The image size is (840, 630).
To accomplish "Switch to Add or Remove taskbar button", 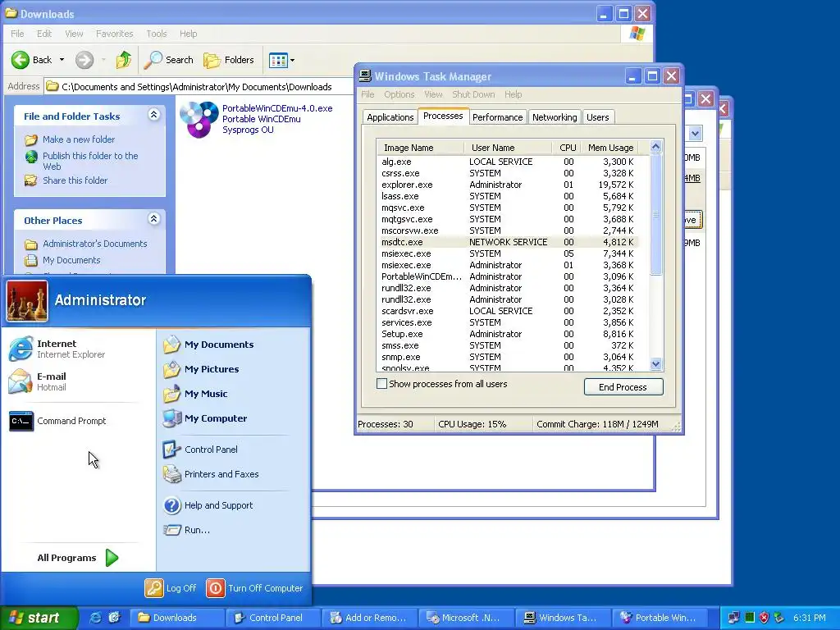I will click(368, 618).
